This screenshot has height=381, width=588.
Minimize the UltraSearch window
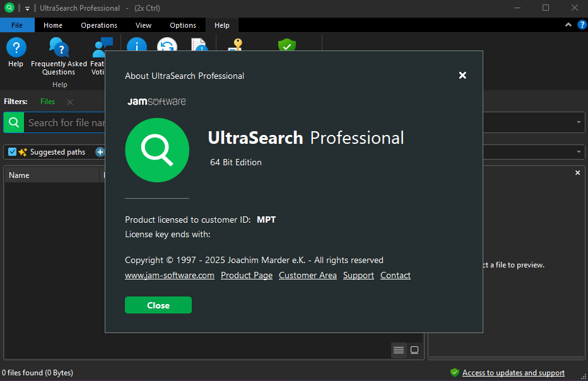click(517, 8)
